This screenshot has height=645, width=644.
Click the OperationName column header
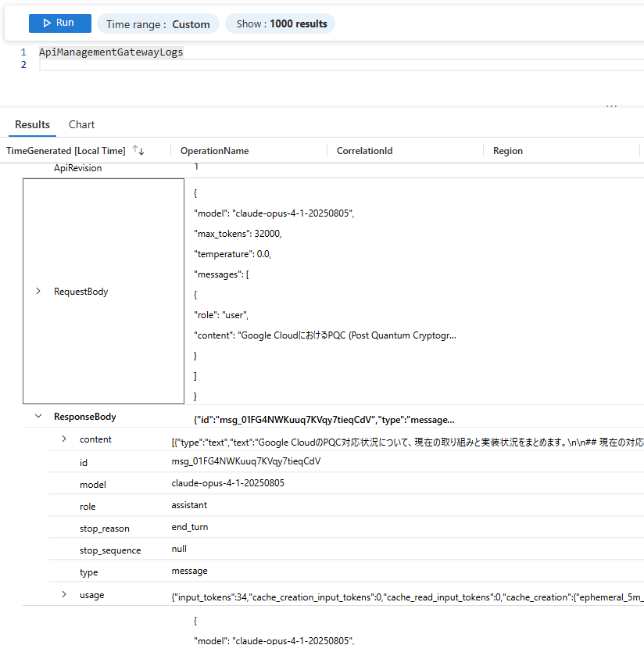(x=214, y=151)
